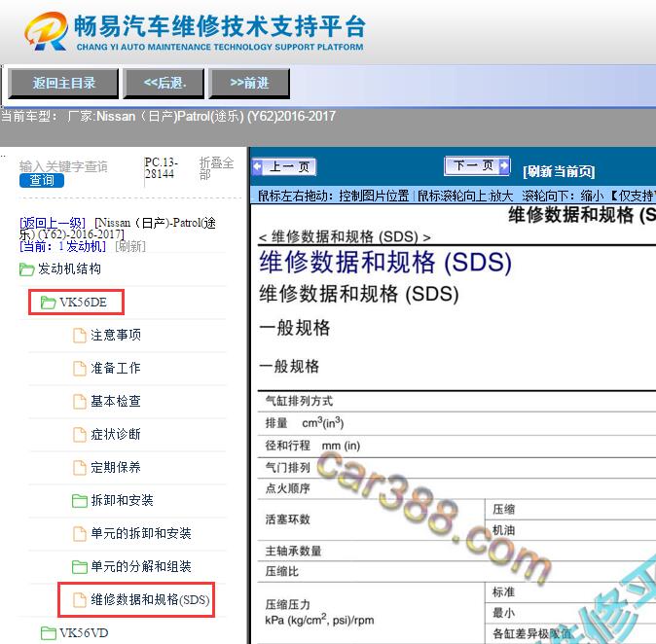
Task: Click the 刷新 link in sidebar
Action: (x=130, y=246)
